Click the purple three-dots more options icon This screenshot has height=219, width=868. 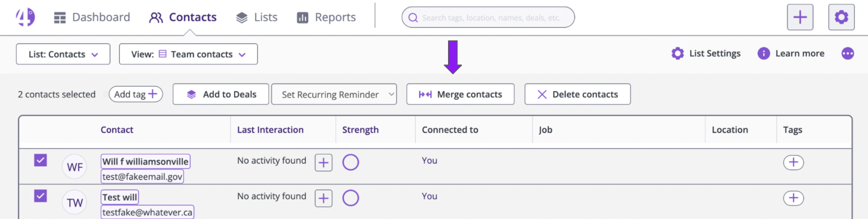(x=847, y=53)
